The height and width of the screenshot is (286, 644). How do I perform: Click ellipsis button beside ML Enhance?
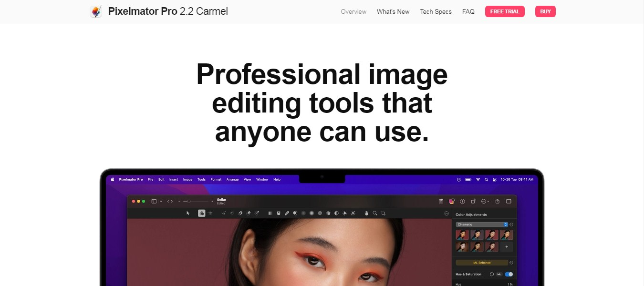click(511, 263)
